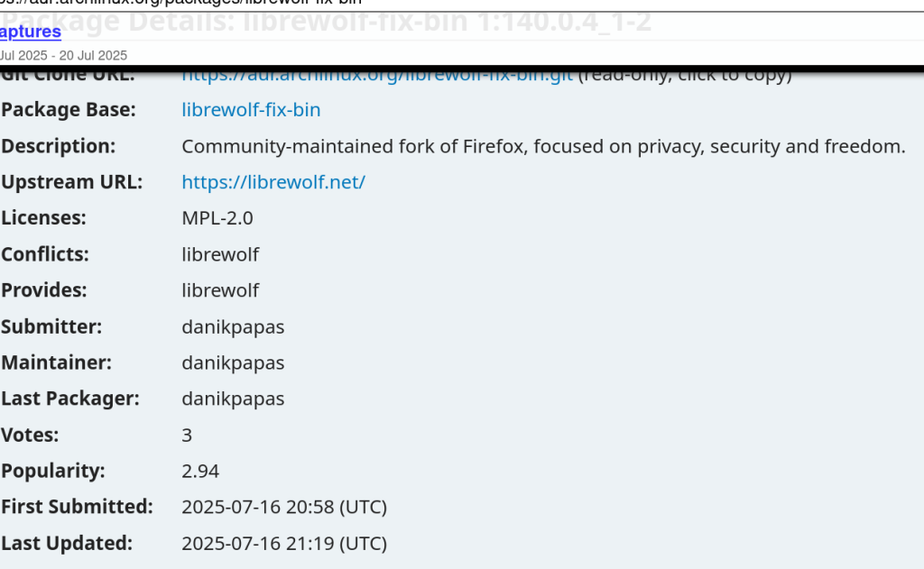Visit the librewolf.net Upstream URL
Viewport: 924px width, 569px height.
coord(273,182)
